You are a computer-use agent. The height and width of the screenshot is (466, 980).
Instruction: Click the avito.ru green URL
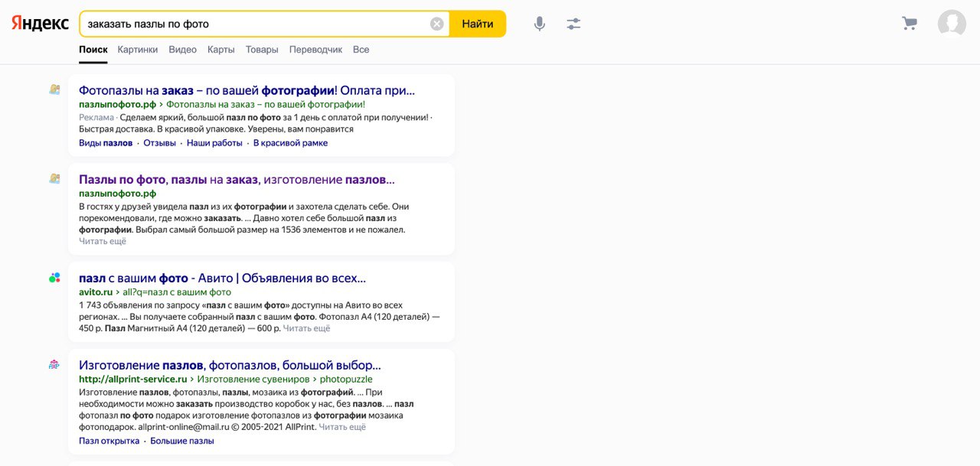coord(96,292)
